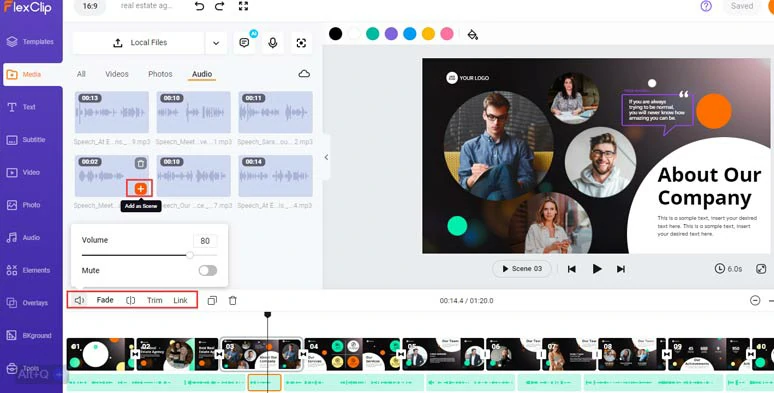Toggle the Mute switch

(x=208, y=271)
